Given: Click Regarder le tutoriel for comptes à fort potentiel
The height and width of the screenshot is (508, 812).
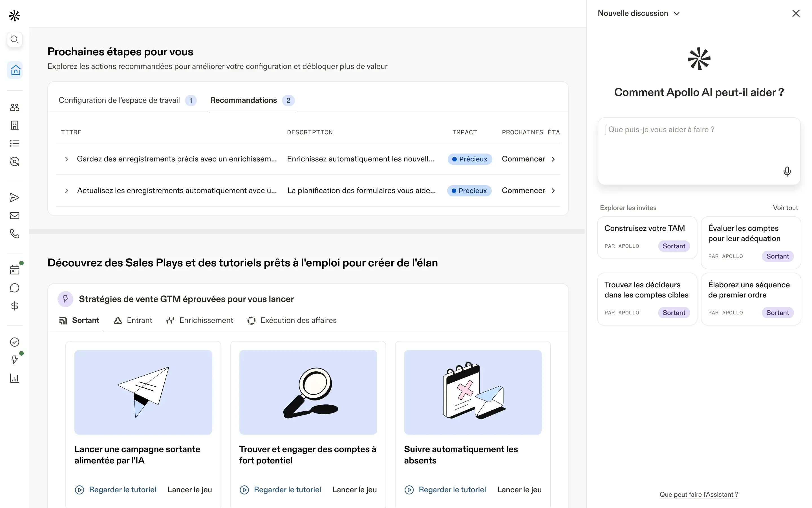Looking at the screenshot, I should click(280, 490).
